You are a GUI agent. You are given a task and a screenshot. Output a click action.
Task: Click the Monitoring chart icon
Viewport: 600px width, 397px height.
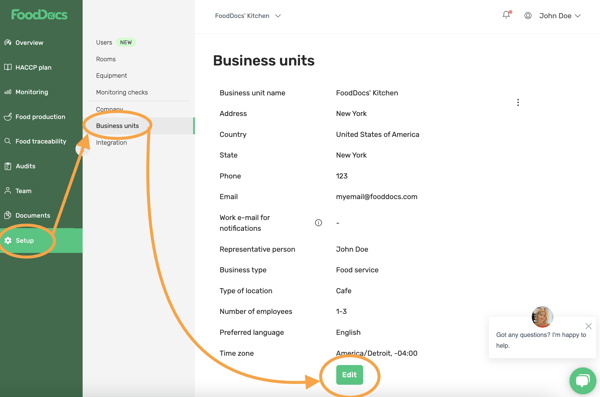click(8, 92)
